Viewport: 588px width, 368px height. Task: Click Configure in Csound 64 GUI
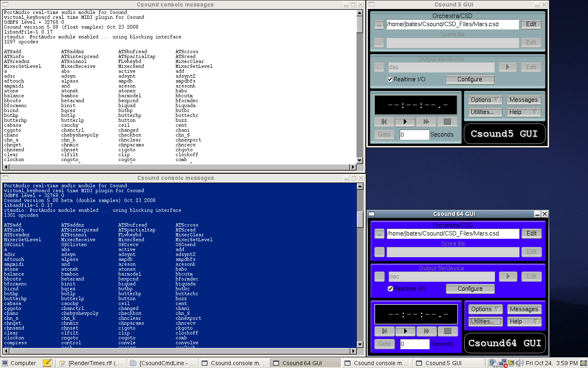470,289
